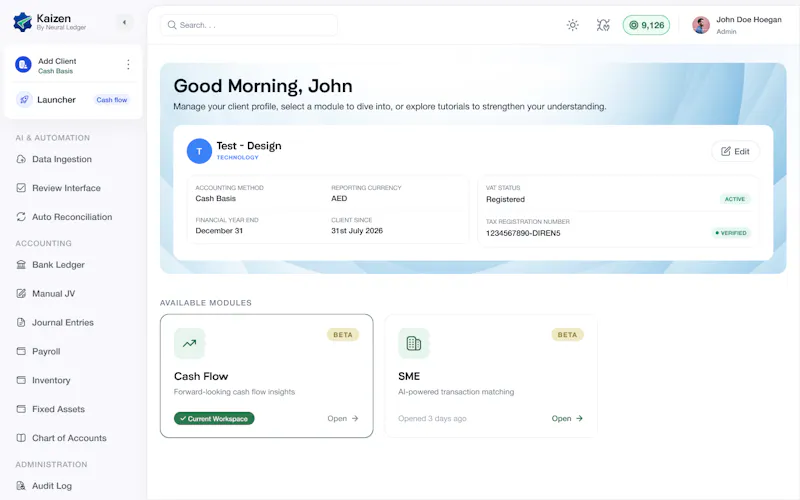Open John Doe Hoegan account name
This screenshot has width=800, height=500.
click(x=748, y=19)
